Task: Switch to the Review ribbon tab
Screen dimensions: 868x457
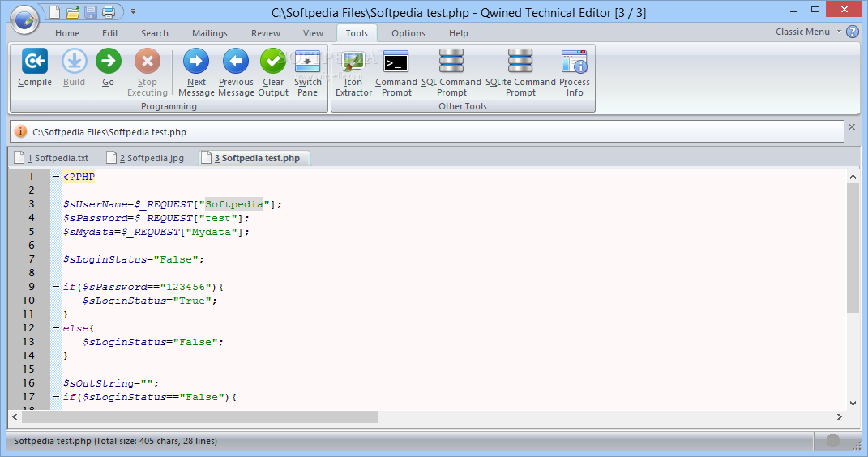Action: (x=266, y=33)
